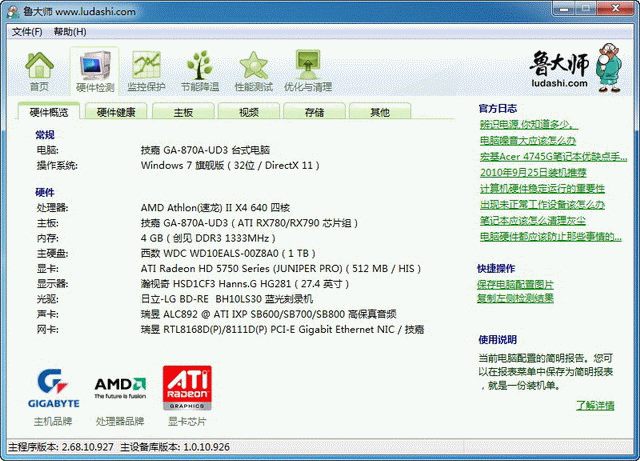
Task: Click the sound card value ALC892
Action: click(x=268, y=314)
